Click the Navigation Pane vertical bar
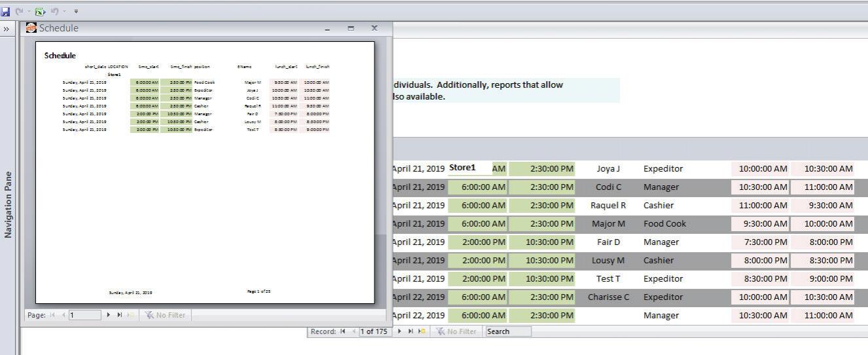The image size is (868, 355). point(8,204)
